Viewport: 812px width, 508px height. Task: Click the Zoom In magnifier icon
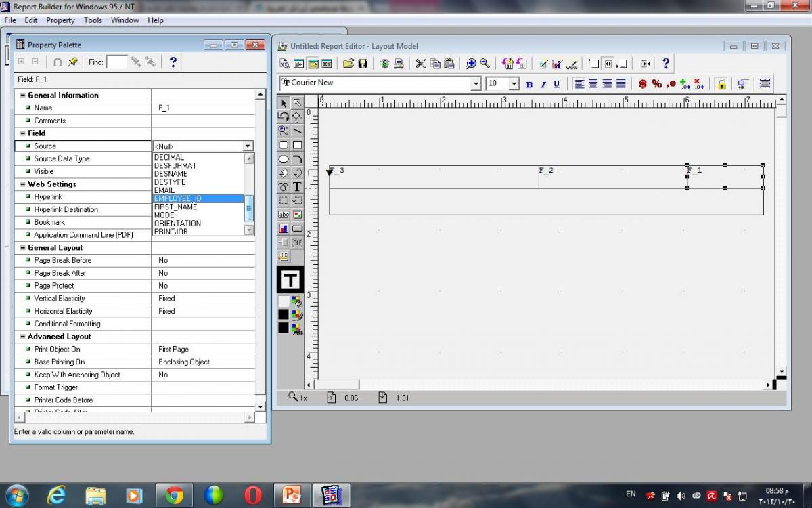471,64
